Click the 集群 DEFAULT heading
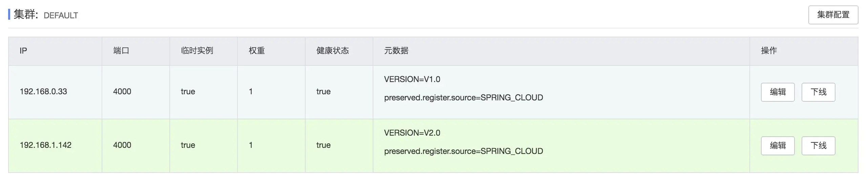 45,15
